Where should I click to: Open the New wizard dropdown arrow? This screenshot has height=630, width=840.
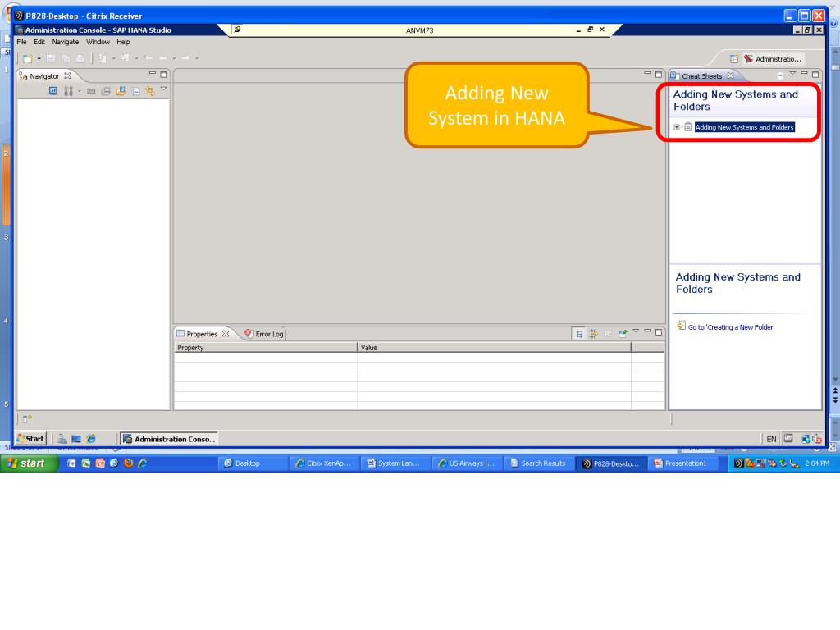click(39, 58)
